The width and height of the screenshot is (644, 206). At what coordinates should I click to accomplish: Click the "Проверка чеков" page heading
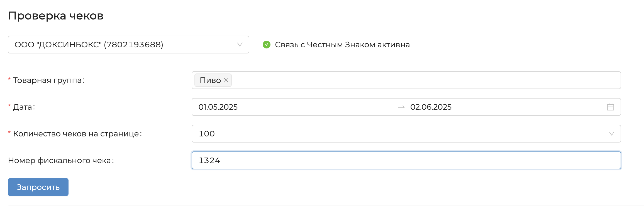coord(56,16)
